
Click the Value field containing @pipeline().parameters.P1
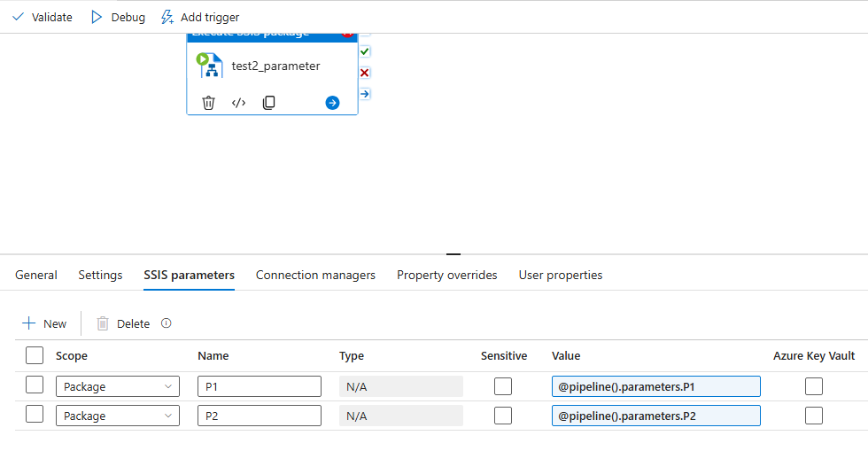(655, 386)
